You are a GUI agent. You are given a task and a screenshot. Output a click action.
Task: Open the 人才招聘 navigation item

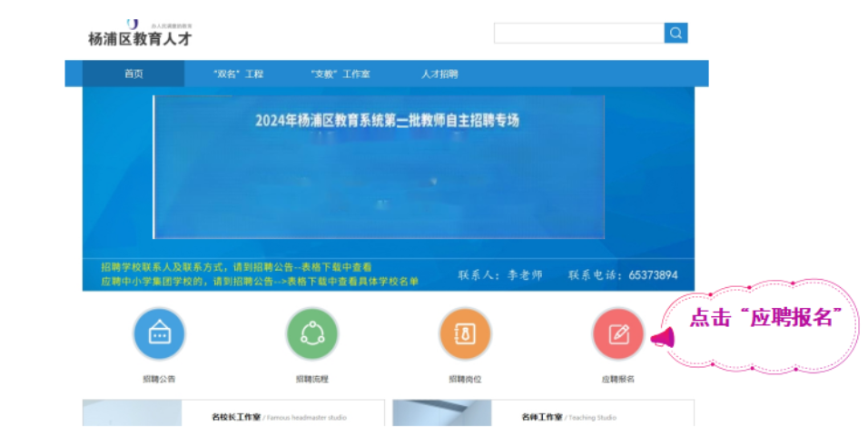point(439,74)
